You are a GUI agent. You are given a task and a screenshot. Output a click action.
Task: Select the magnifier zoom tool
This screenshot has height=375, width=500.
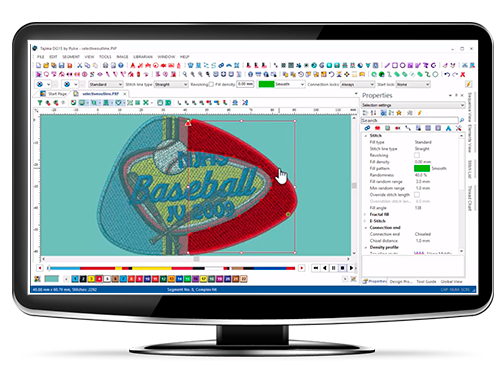point(185,74)
